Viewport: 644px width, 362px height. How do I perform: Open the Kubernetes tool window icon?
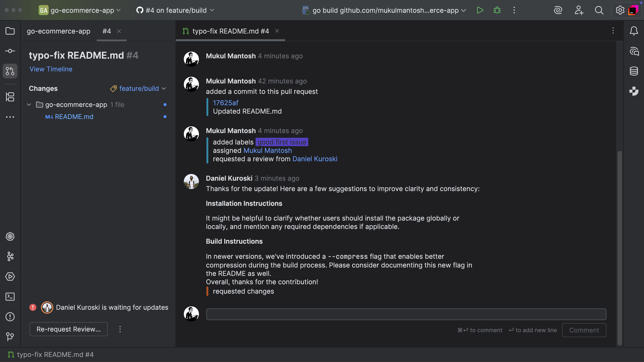click(x=10, y=237)
